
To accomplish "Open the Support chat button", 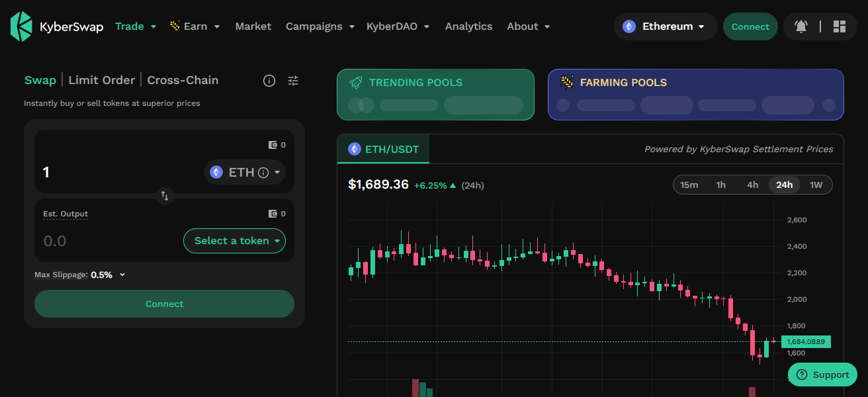I will point(822,375).
